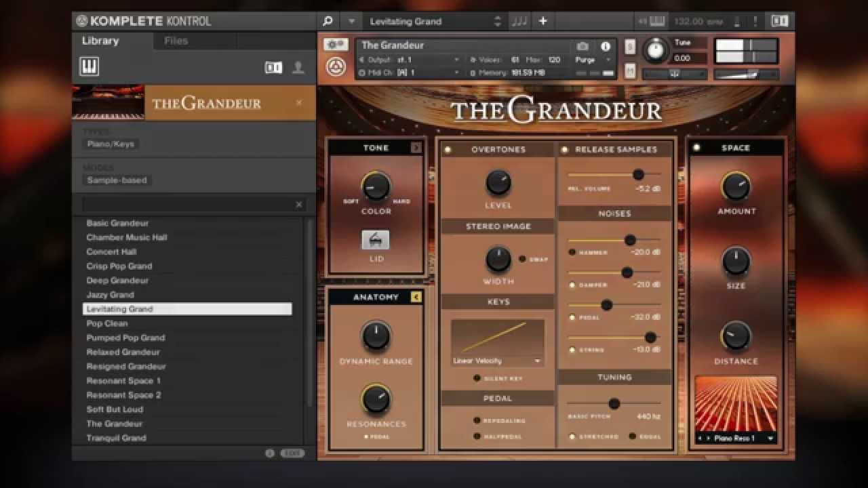This screenshot has width=868, height=488.
Task: Click the Piano/Keys type tag
Action: coord(111,144)
